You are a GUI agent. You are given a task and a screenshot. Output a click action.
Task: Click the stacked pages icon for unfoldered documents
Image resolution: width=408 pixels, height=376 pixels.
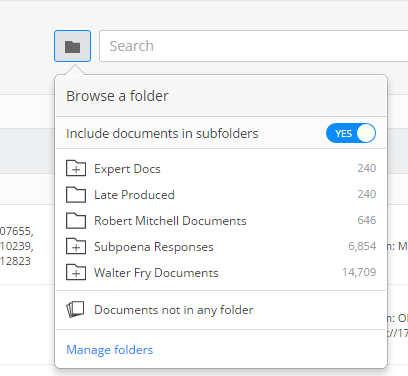click(75, 310)
